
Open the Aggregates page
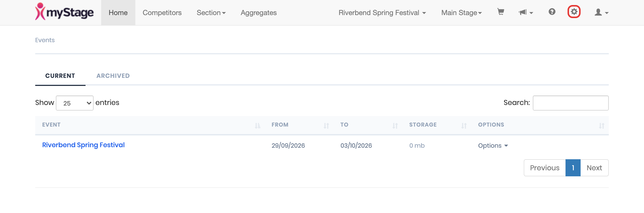click(x=259, y=13)
